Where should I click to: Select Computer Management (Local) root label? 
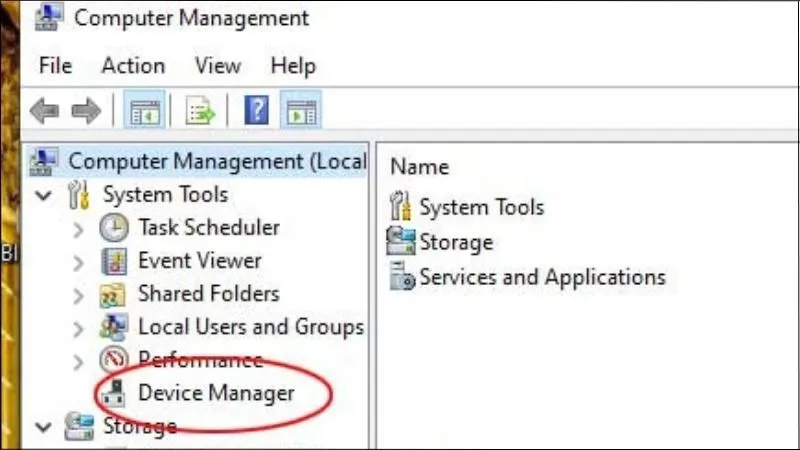[217, 162]
